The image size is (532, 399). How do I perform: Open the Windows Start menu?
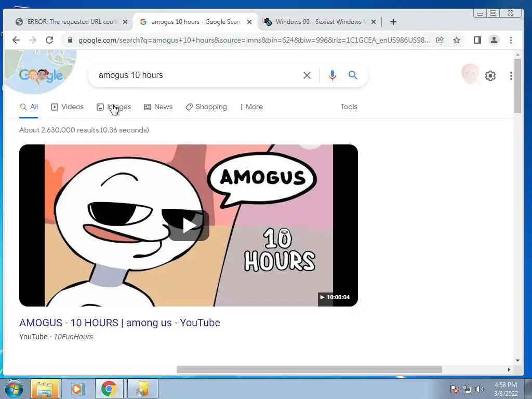[x=14, y=389]
